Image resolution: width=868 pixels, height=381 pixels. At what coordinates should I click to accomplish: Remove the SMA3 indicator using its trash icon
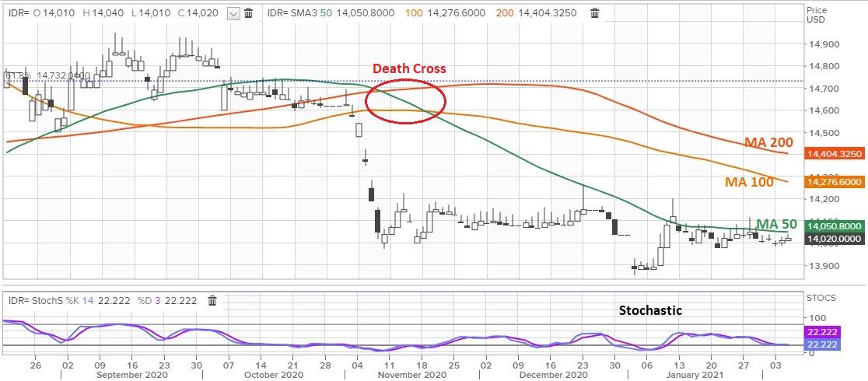click(x=594, y=13)
